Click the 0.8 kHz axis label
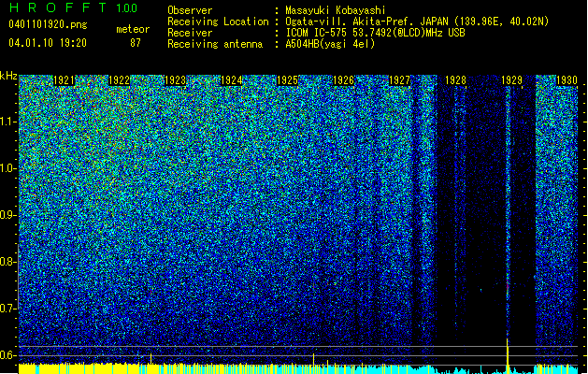 (7, 262)
